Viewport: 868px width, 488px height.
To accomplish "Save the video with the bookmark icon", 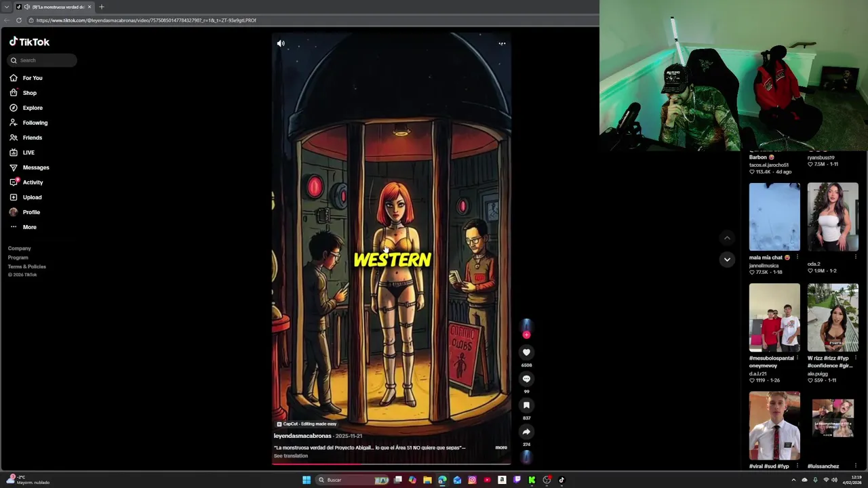I will coord(526,405).
